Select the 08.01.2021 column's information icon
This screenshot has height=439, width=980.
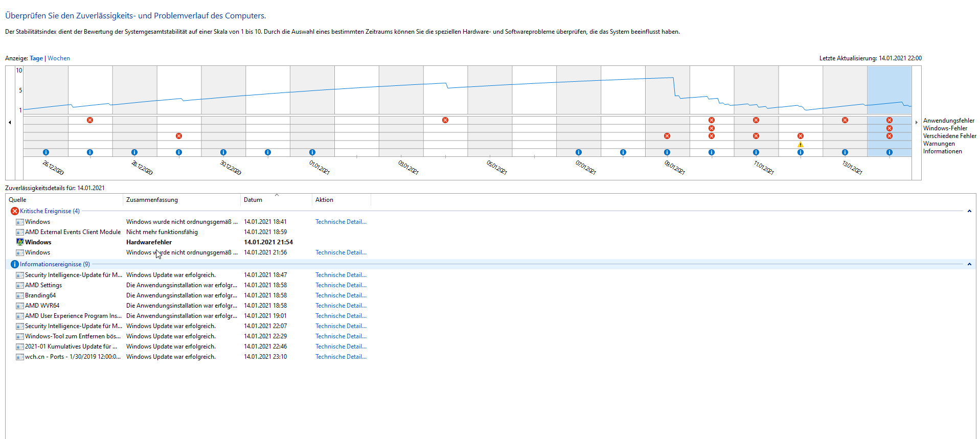coord(623,152)
